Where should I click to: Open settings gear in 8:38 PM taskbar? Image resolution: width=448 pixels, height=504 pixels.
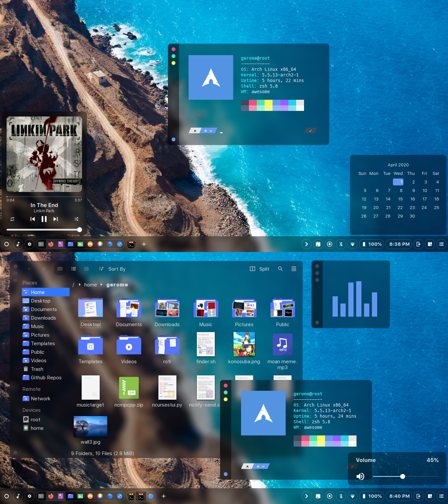(x=30, y=244)
